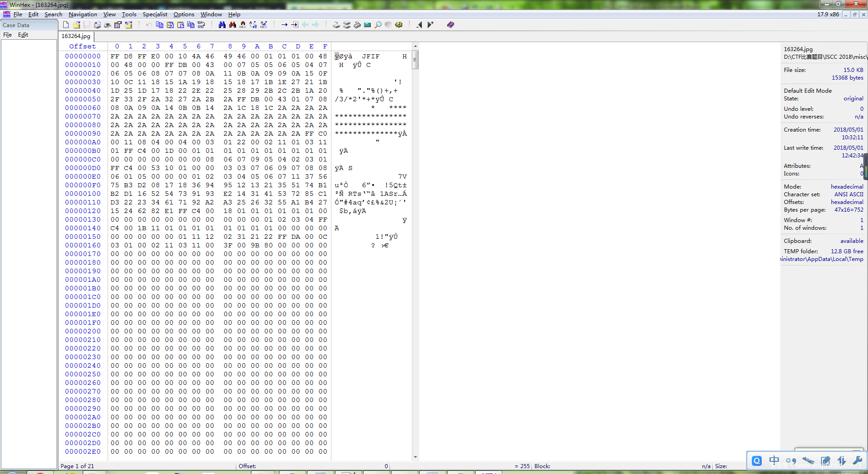Click the Open file folder icon
Screen dimensions: 868x474
click(76, 25)
